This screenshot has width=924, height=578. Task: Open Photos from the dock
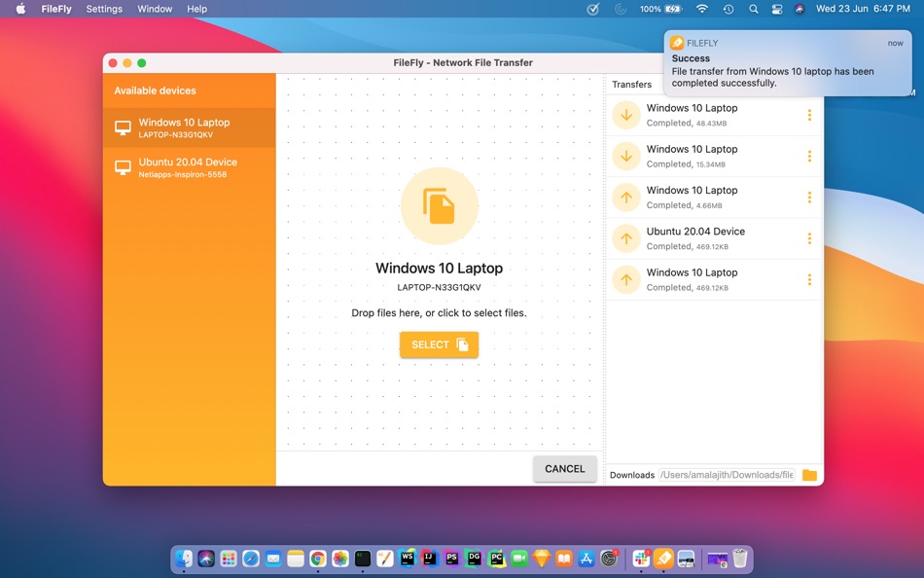pyautogui.click(x=340, y=558)
